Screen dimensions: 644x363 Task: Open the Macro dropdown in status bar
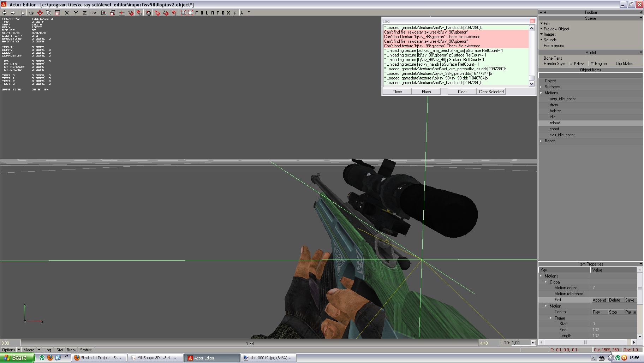pyautogui.click(x=31, y=350)
